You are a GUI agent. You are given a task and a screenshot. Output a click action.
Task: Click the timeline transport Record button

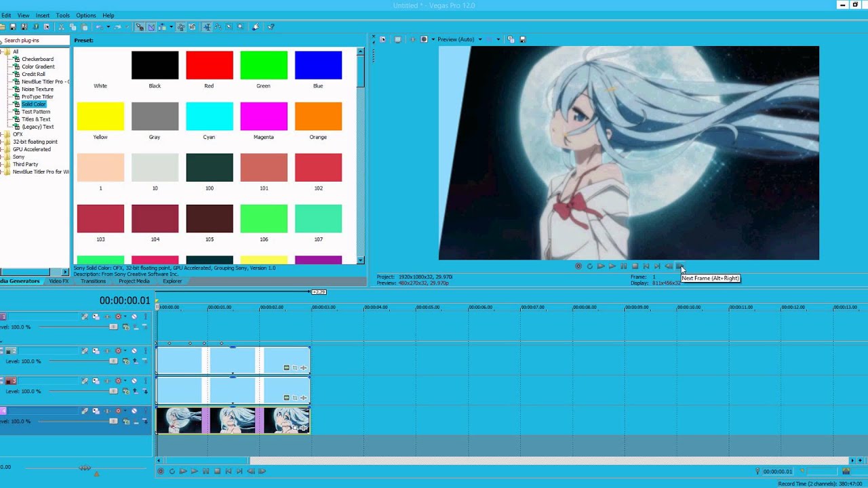coord(161,471)
